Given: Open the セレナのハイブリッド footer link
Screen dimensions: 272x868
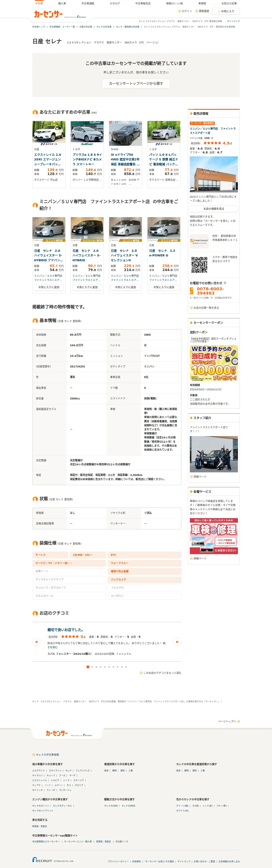Looking at the screenshot, I should coord(43,810).
